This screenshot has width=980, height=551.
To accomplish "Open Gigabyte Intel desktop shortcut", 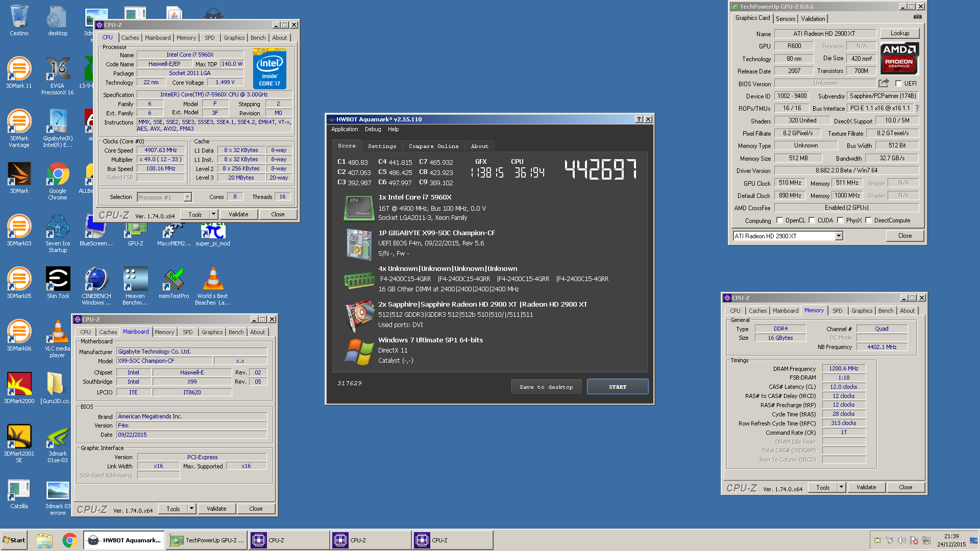I will point(58,128).
